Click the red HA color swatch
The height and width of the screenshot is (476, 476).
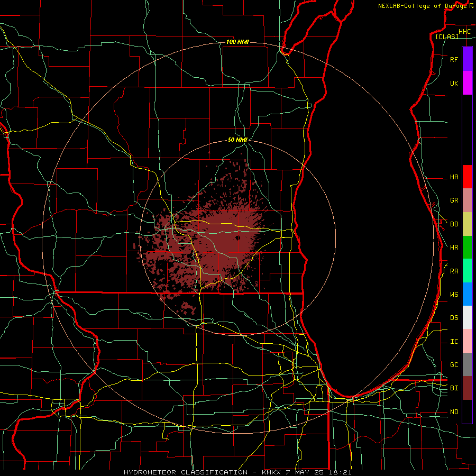pos(467,177)
